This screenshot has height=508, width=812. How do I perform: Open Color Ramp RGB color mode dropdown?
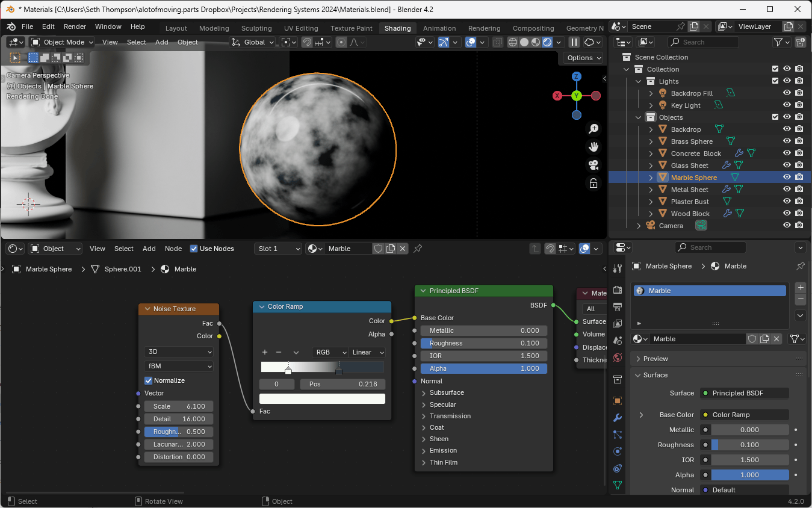(x=330, y=352)
